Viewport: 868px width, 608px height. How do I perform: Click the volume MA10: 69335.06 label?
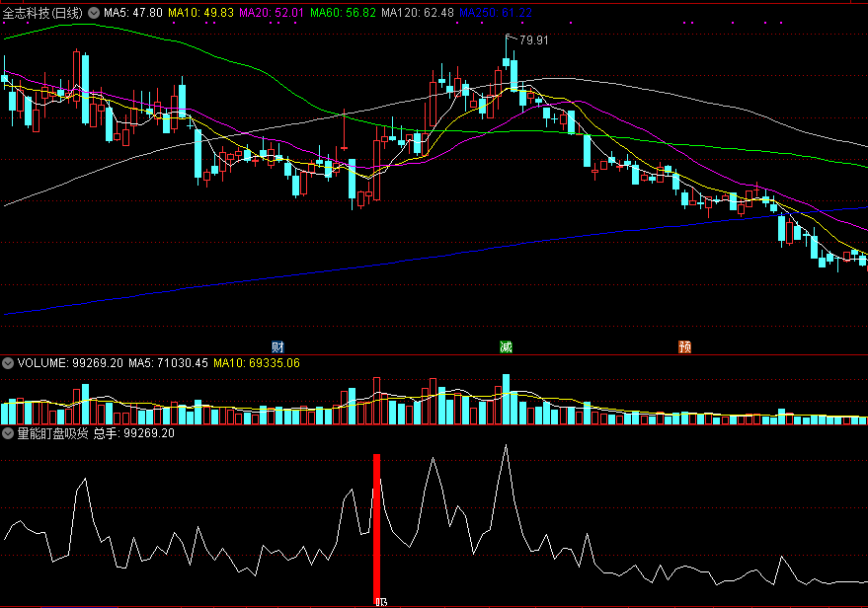click(x=257, y=363)
